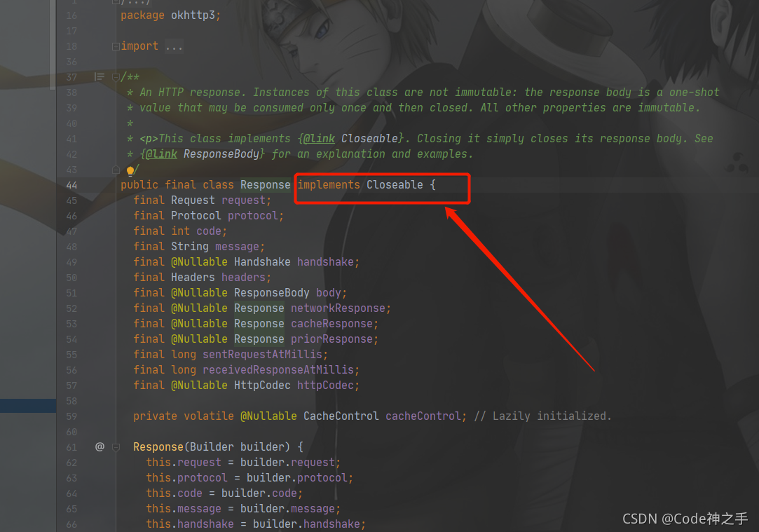Click the 'Response(Builder builder)' constructor name

[158, 446]
